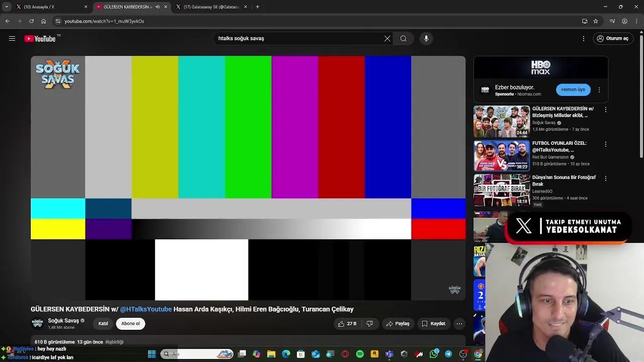The image size is (644, 362).
Task: Open YouTube settings three-dot menu in header
Action: tap(584, 38)
